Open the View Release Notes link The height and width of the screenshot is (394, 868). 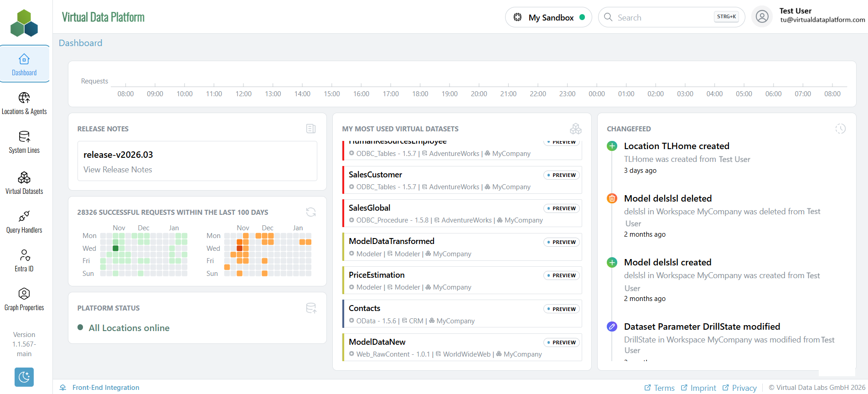(118, 170)
